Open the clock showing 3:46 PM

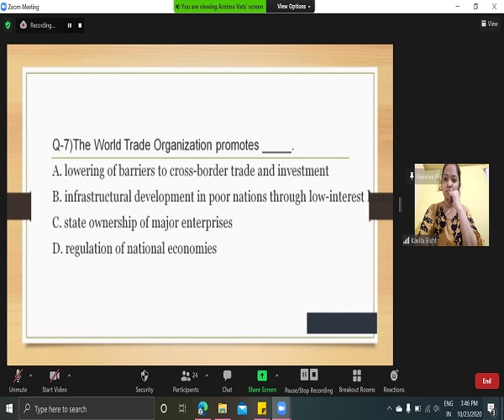[470, 409]
